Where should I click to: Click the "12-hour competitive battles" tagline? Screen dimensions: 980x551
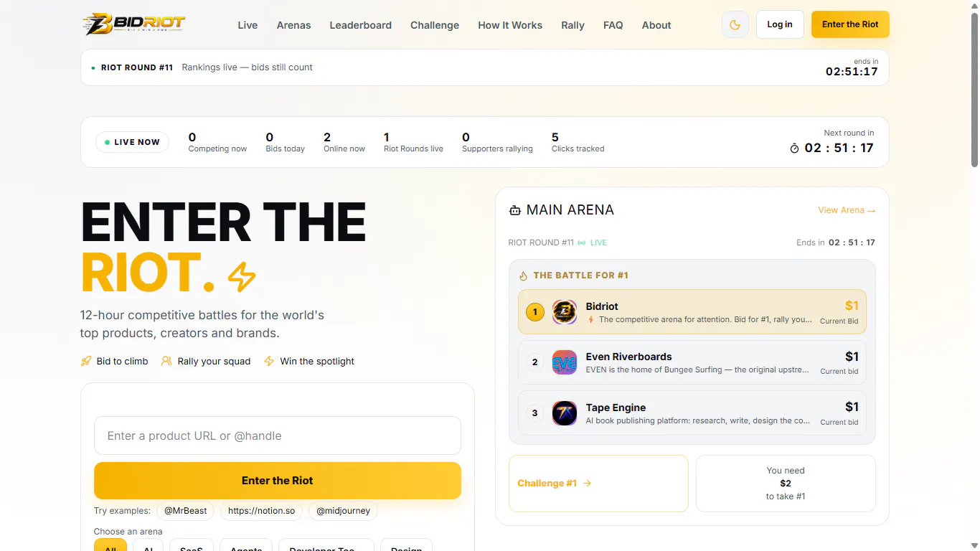(202, 324)
